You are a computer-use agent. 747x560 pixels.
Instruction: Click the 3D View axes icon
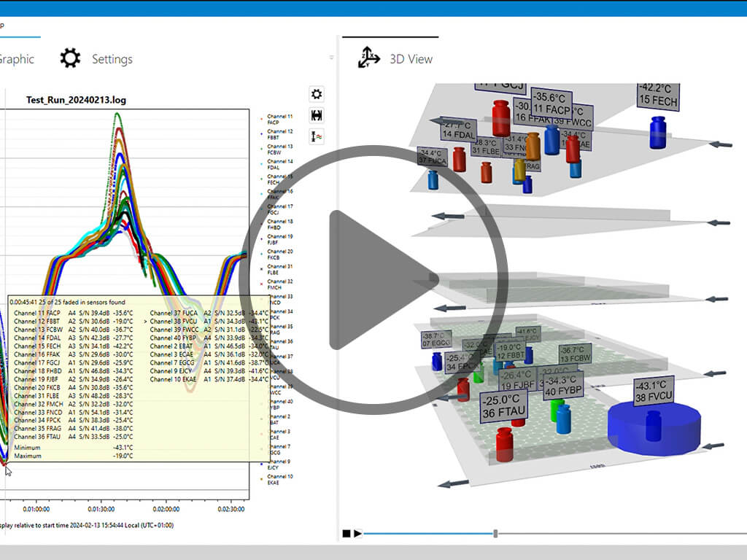tap(370, 55)
